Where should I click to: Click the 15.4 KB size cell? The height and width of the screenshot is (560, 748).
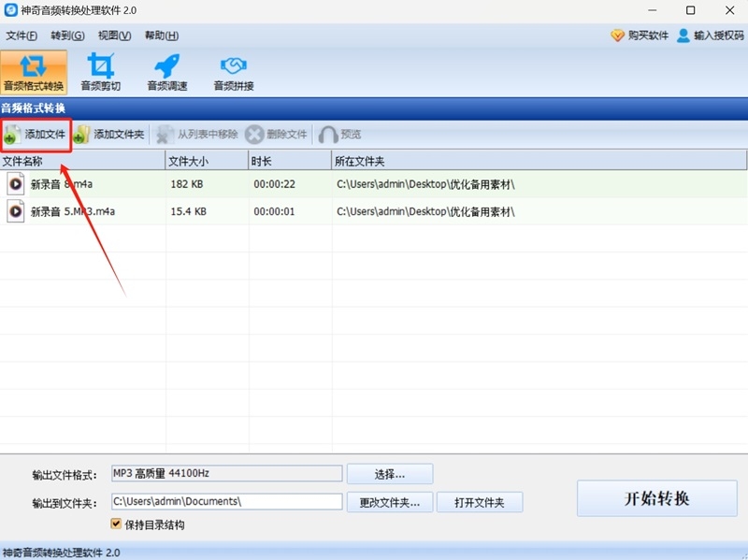pyautogui.click(x=189, y=211)
